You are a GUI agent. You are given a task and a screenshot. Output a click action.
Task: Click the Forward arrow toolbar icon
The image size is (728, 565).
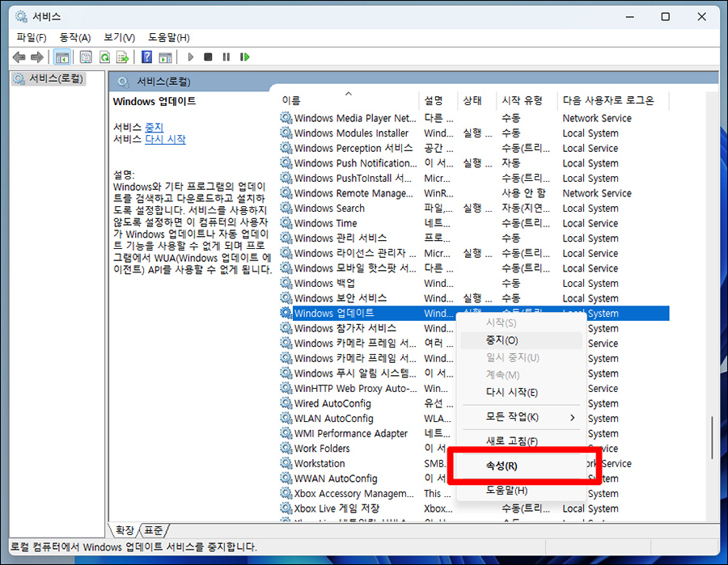(37, 57)
